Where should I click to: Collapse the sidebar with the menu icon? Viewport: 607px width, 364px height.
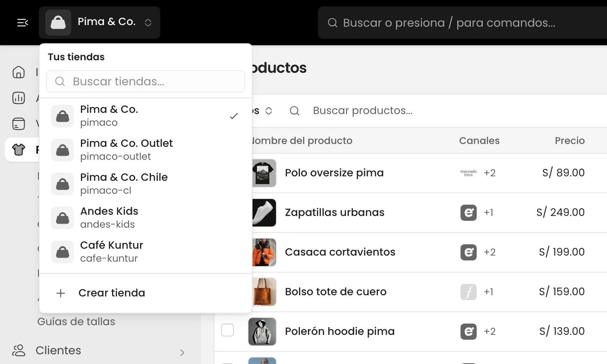[x=23, y=23]
